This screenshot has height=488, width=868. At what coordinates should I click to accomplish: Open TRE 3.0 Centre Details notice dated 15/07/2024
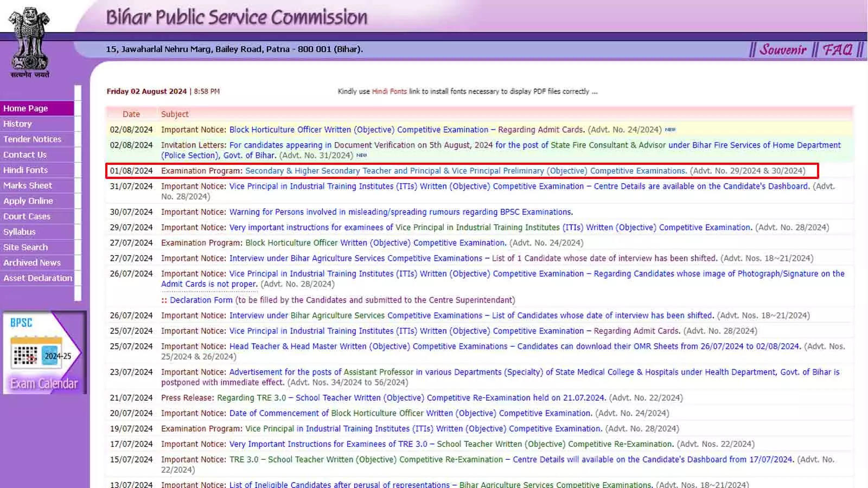[x=512, y=459]
